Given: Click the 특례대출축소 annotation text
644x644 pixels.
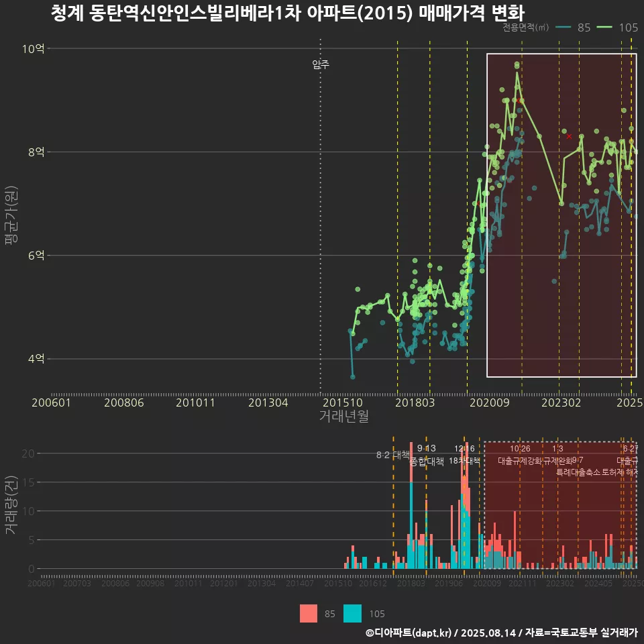Looking at the screenshot, I should click(x=578, y=472).
